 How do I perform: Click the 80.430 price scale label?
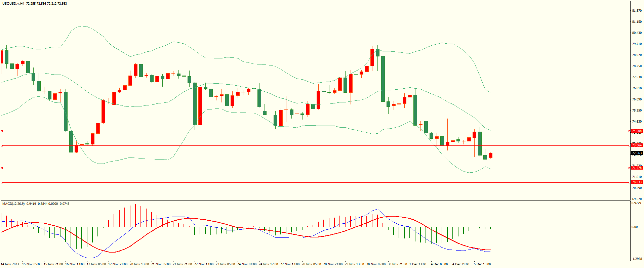point(637,33)
